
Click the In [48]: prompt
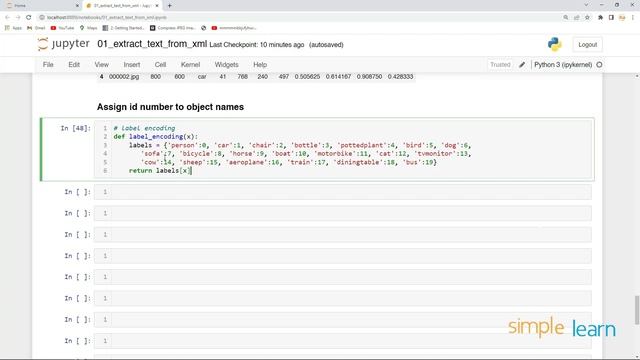click(x=76, y=128)
